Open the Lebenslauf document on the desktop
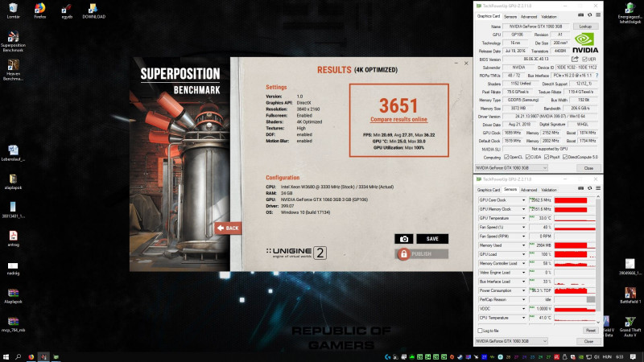This screenshot has height=362, width=644. click(x=13, y=153)
